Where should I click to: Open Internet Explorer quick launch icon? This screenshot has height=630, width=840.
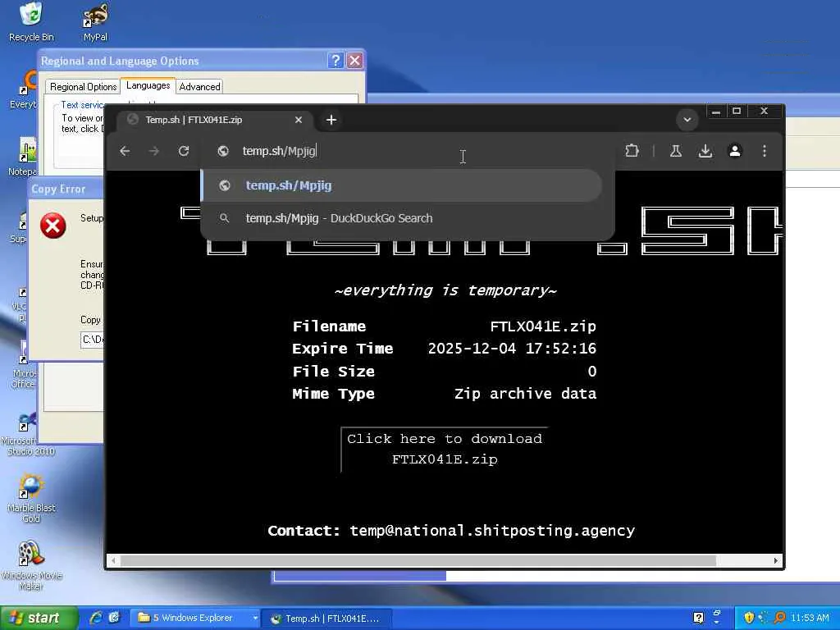click(x=96, y=618)
